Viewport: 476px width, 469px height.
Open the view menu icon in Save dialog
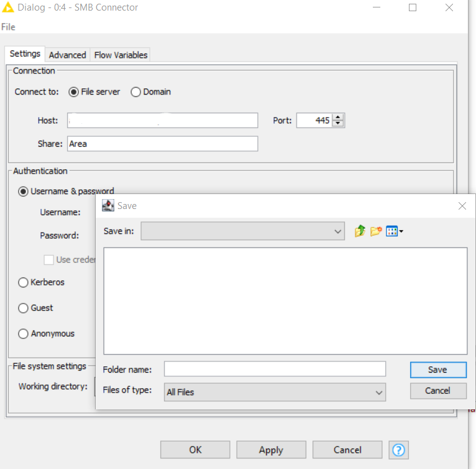tap(395, 231)
